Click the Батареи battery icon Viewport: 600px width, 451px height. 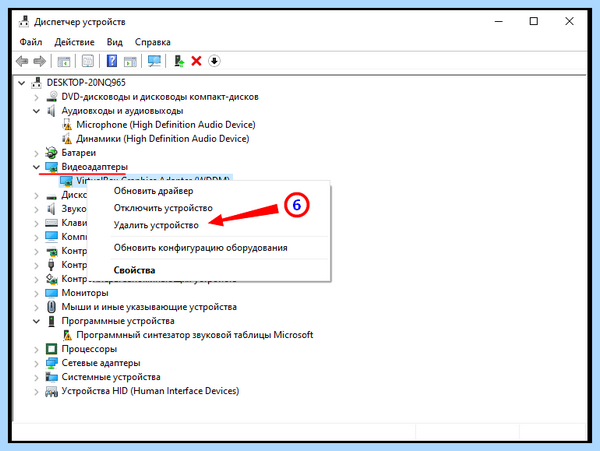51,153
